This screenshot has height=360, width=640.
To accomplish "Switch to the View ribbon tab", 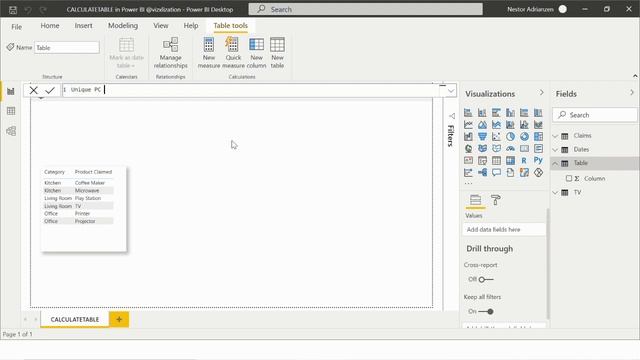I will click(x=161, y=26).
